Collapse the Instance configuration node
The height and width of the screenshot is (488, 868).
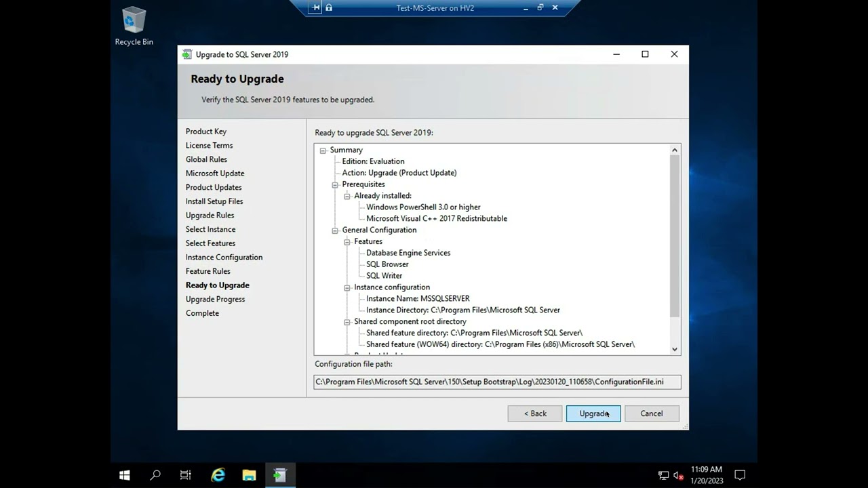[347, 287]
